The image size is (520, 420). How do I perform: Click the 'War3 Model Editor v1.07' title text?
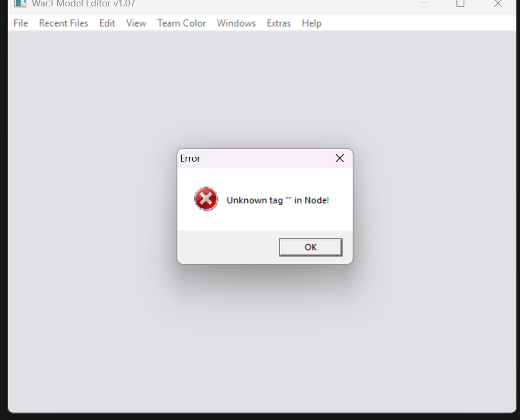coord(84,4)
